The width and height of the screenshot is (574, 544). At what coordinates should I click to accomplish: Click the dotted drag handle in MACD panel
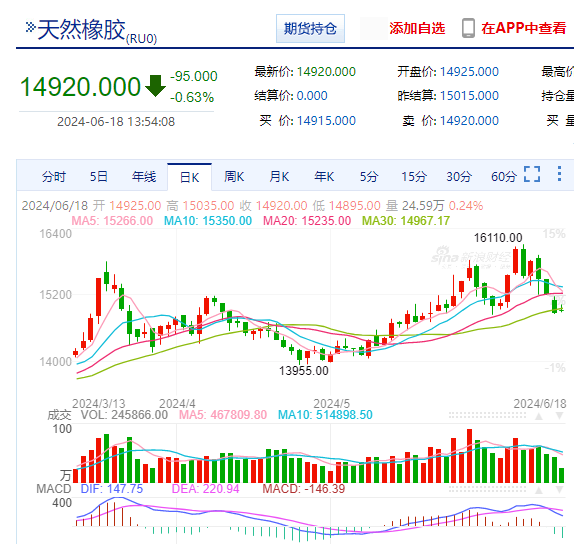click(x=487, y=489)
